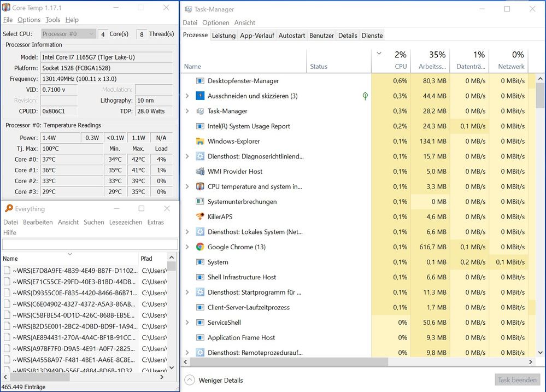546x392 pixels.
Task: Click the green leaf status icon for Ausschneiden und skizzieren
Action: click(365, 96)
